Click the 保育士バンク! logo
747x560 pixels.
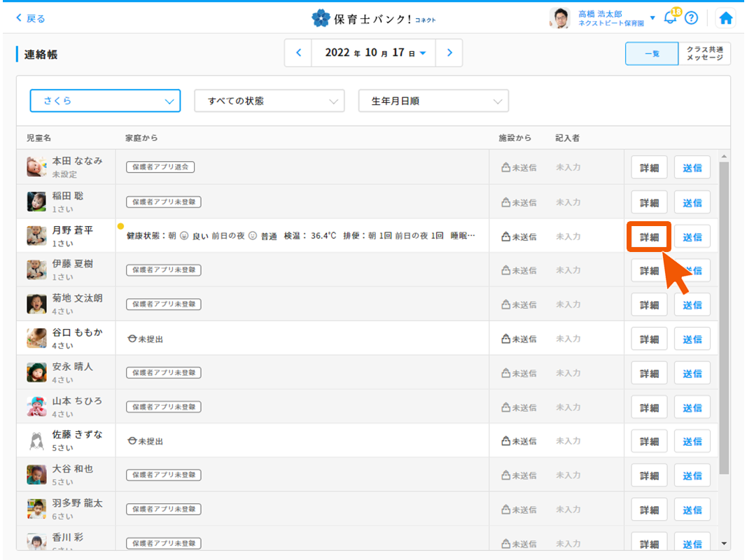(x=373, y=18)
